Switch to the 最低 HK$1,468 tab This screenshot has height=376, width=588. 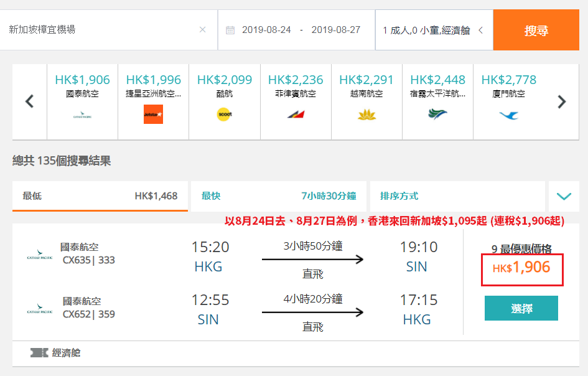[x=100, y=196]
